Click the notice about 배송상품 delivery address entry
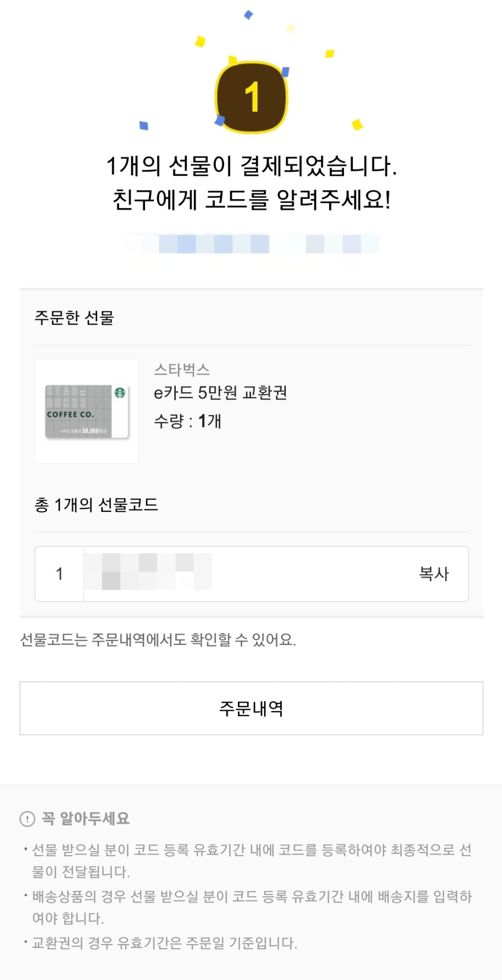The height and width of the screenshot is (980, 502). pyautogui.click(x=252, y=907)
